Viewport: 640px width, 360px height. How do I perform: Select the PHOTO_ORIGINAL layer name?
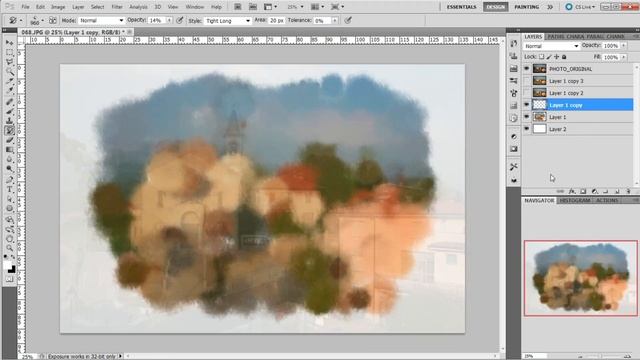click(x=570, y=69)
